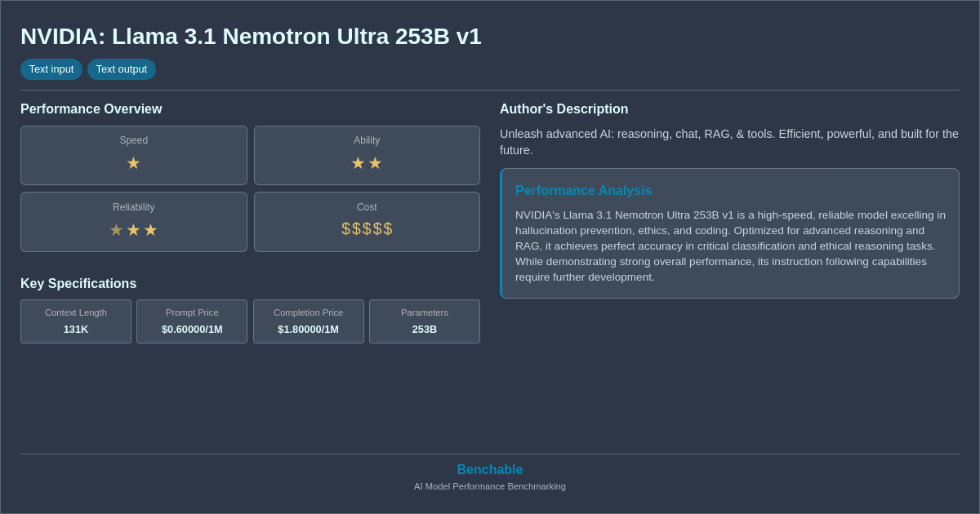
Task: Click the Performance Analysis heading
Action: (x=584, y=190)
